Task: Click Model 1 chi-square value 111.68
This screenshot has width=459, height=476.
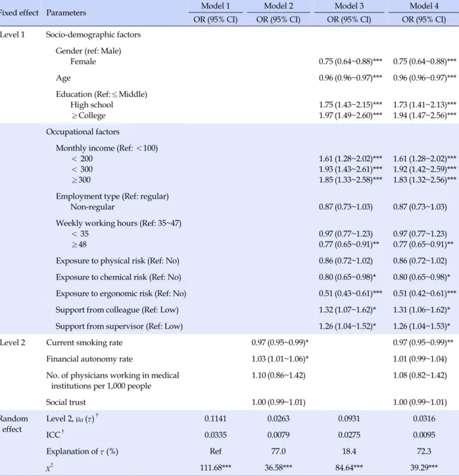Action: (215, 468)
